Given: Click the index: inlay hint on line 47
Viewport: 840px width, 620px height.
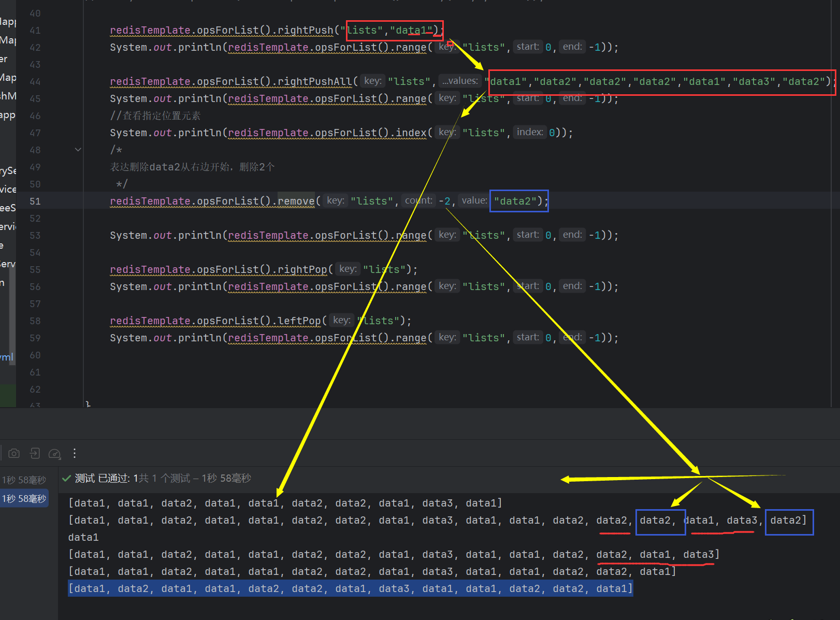Looking at the screenshot, I should [x=529, y=132].
